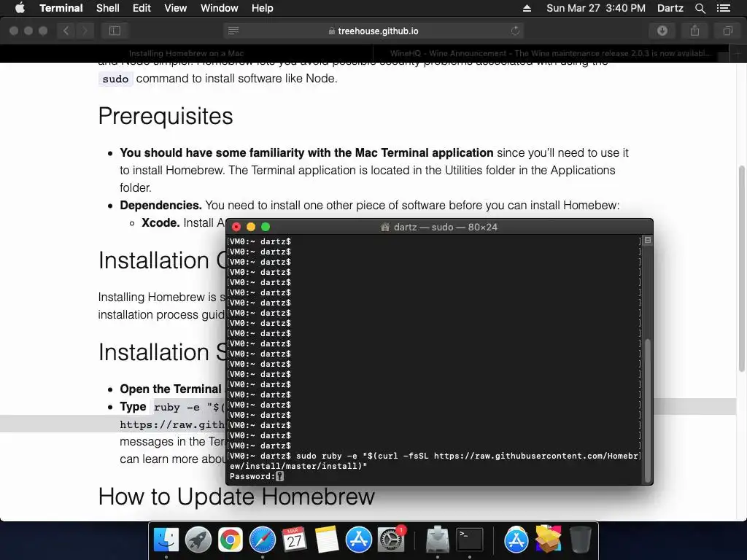Show Safari downloads

point(662,31)
